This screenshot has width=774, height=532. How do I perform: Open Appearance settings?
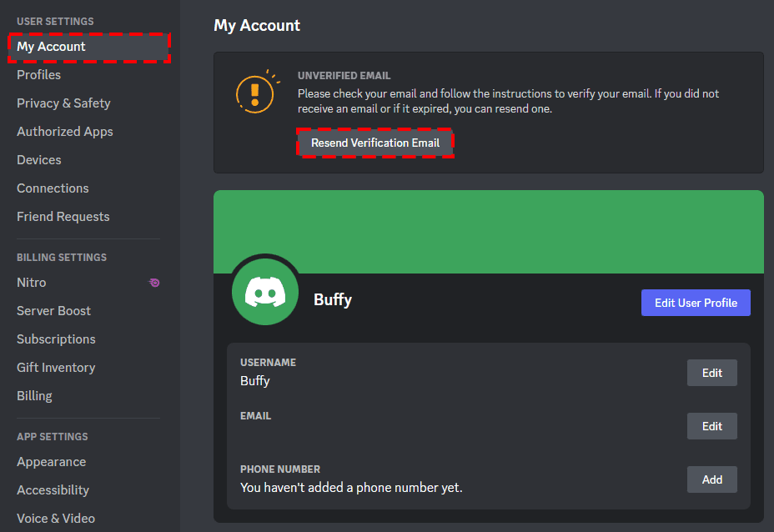click(x=51, y=461)
